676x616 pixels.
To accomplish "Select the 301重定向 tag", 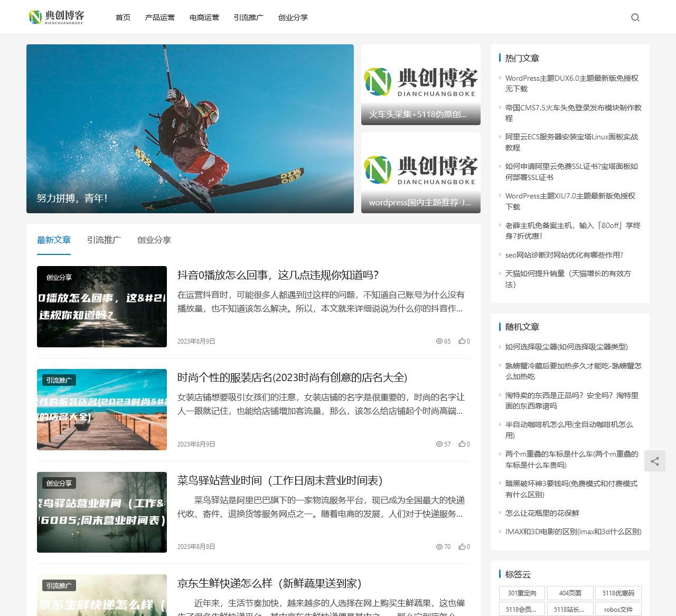I will pyautogui.click(x=522, y=593).
